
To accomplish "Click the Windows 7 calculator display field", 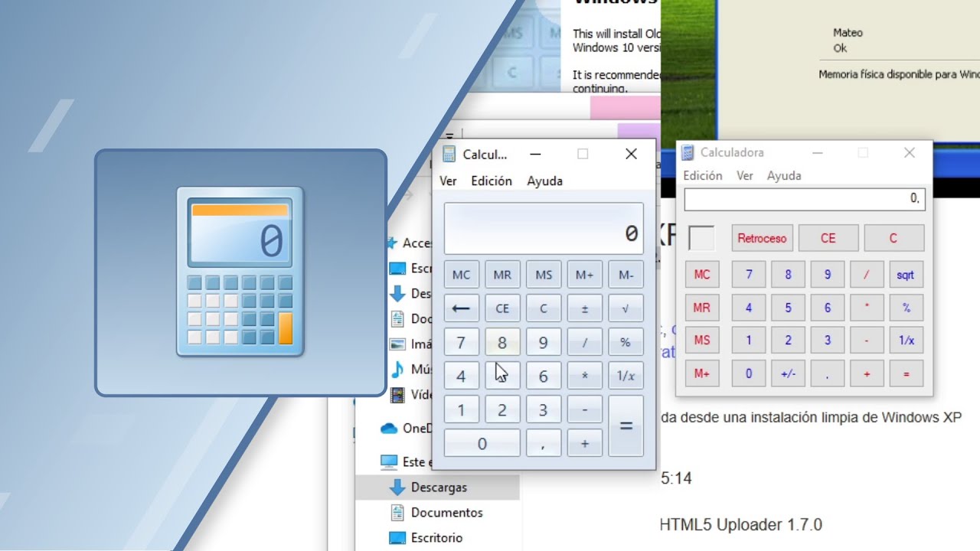I will click(x=544, y=229).
